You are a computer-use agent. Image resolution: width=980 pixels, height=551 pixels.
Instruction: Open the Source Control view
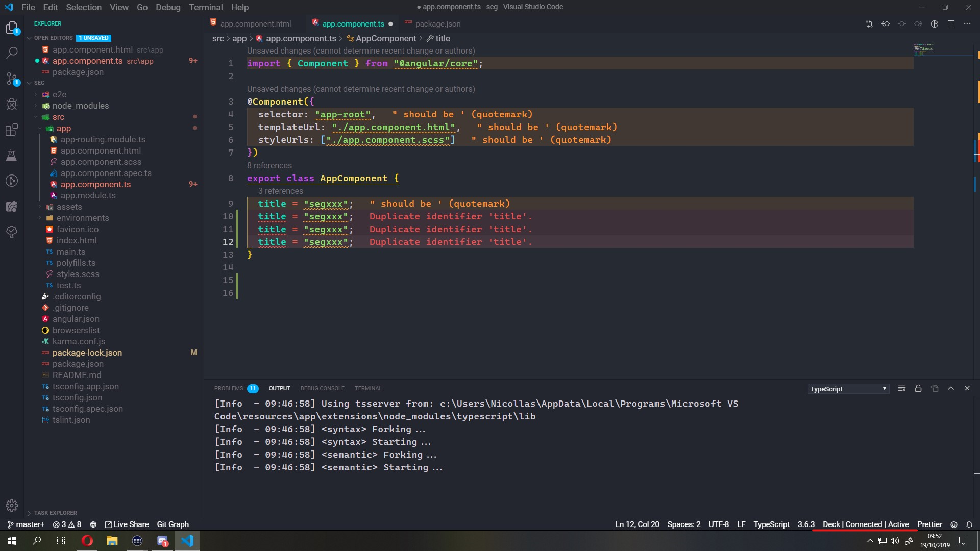pyautogui.click(x=11, y=79)
